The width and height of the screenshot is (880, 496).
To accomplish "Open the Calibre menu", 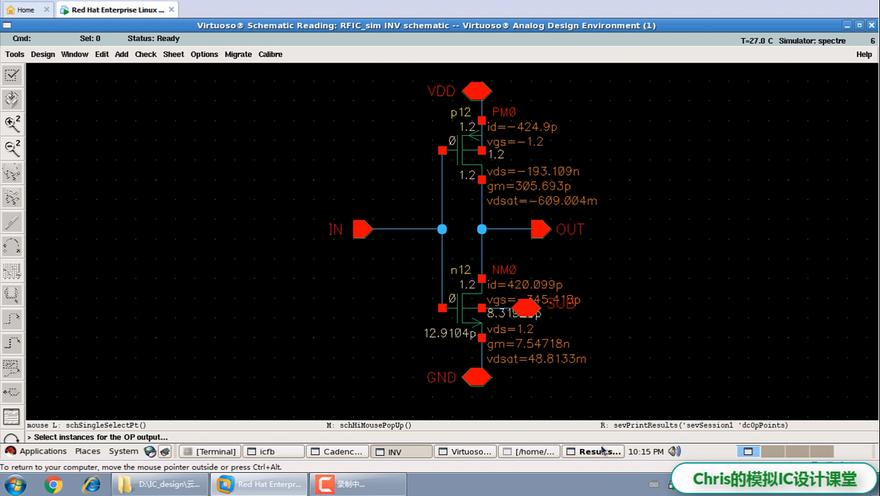I will click(x=270, y=54).
